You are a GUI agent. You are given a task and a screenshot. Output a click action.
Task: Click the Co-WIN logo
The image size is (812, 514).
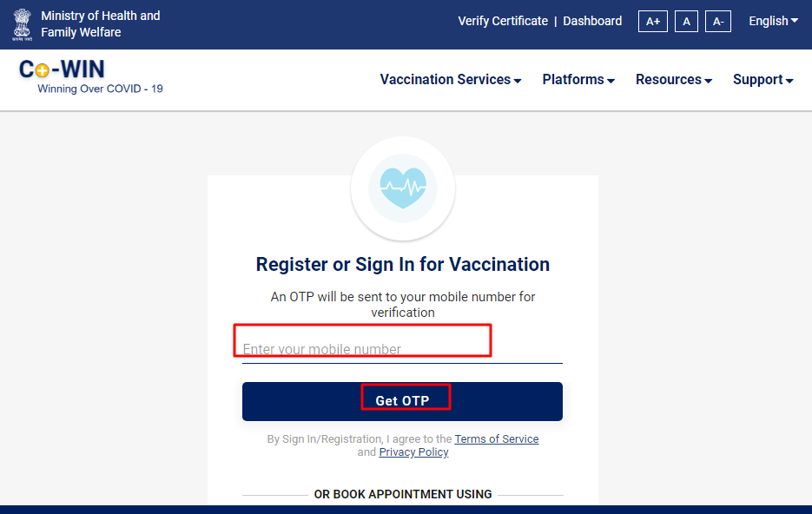point(63,69)
